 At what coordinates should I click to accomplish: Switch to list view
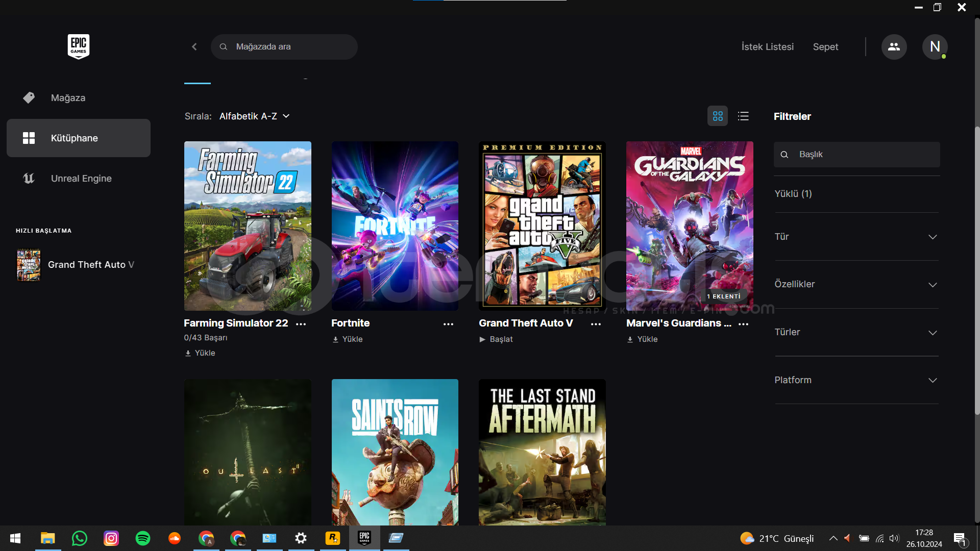click(x=743, y=116)
